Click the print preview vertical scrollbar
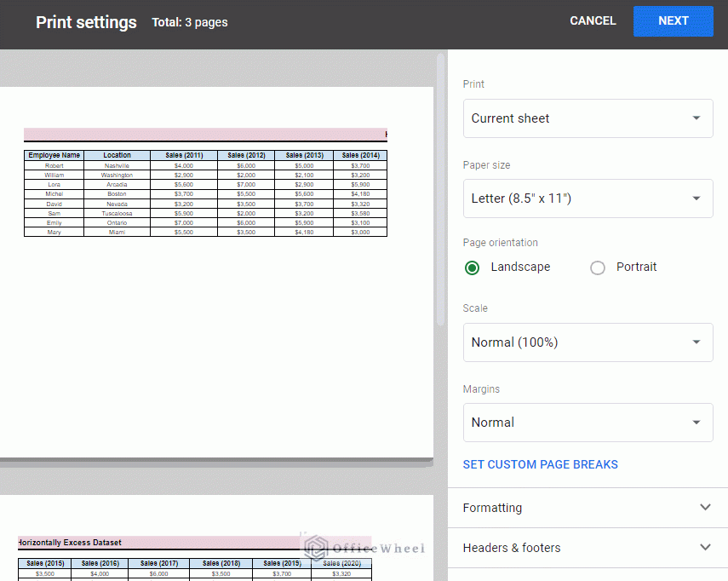The width and height of the screenshot is (728, 581). (440, 187)
